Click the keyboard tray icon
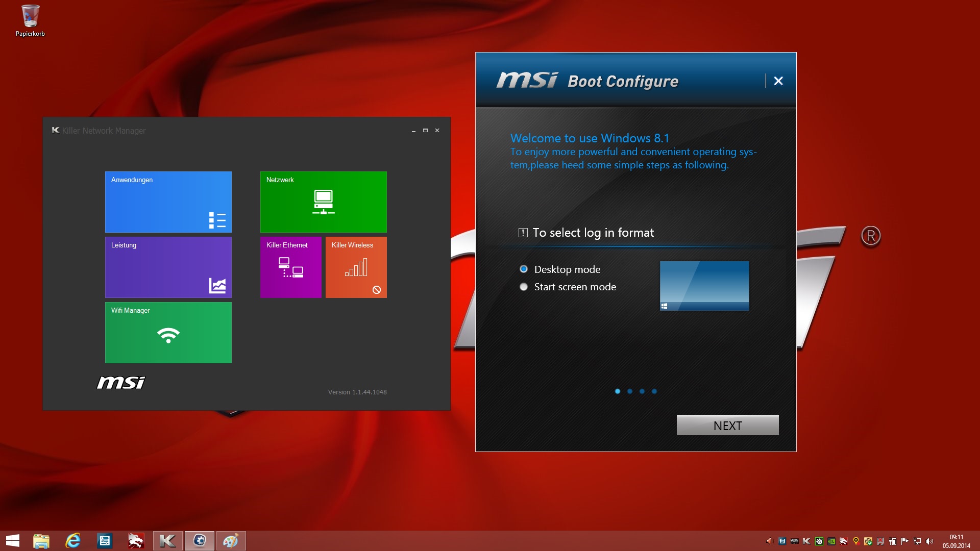The width and height of the screenshot is (980, 551). point(795,541)
